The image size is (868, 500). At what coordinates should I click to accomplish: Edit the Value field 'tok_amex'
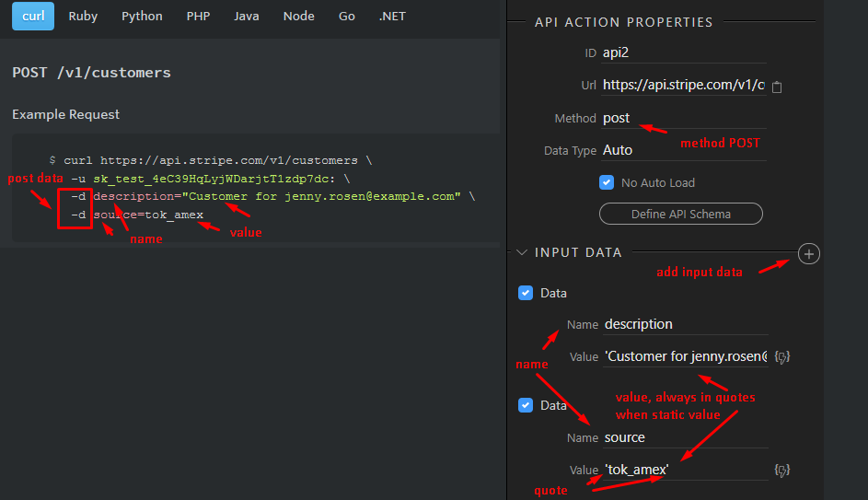click(686, 471)
